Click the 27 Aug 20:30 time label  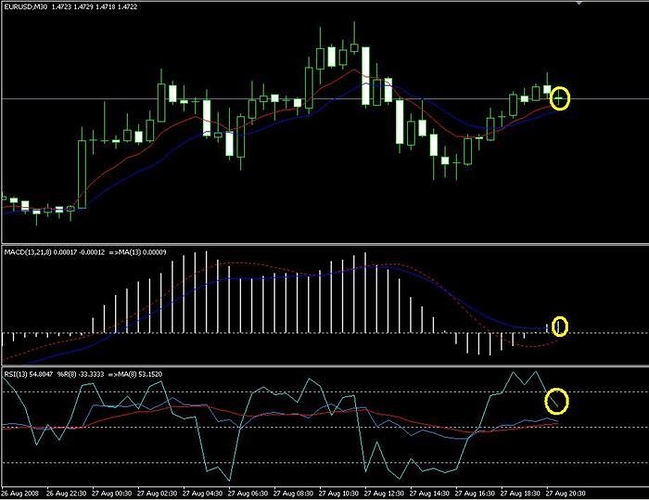click(566, 493)
